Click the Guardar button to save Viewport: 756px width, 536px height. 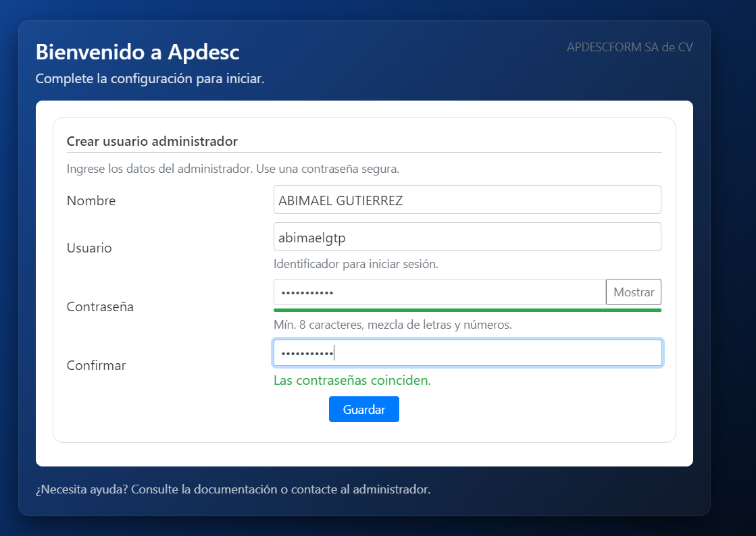[x=363, y=409]
